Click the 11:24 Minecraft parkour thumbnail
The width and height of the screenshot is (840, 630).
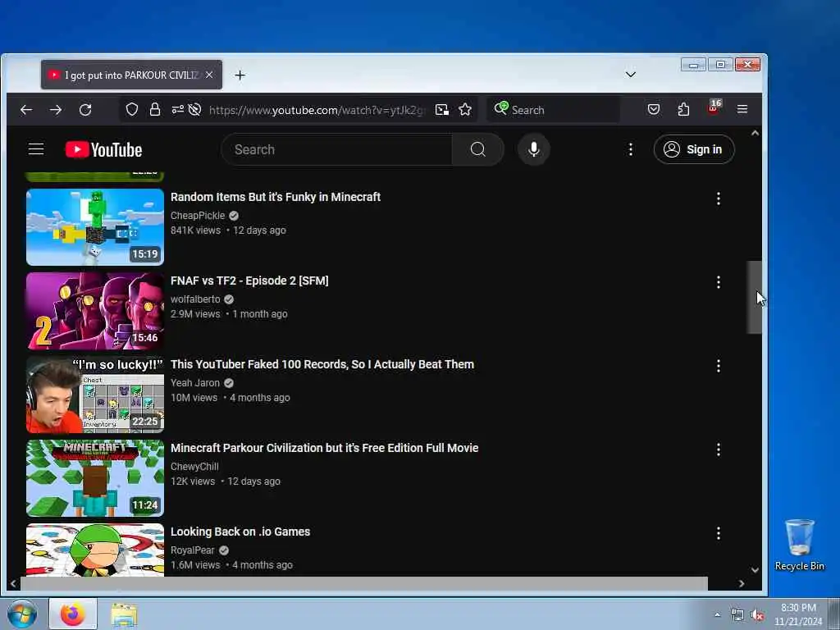95,478
